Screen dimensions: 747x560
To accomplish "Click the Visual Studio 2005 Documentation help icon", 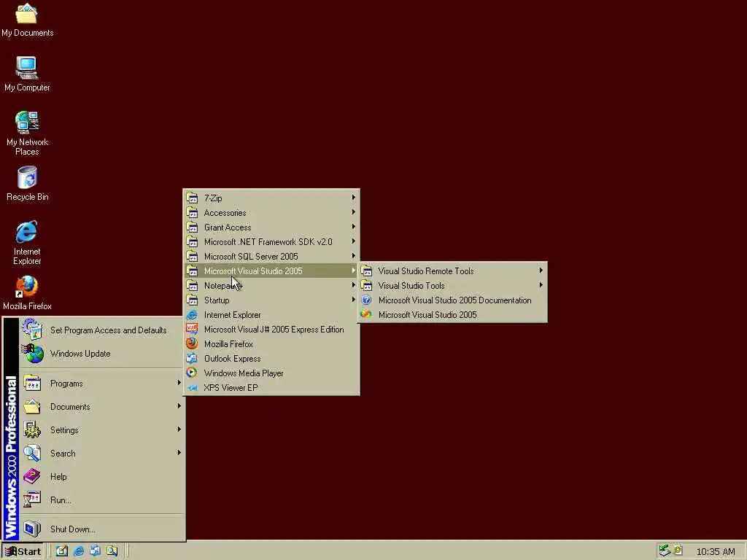I will click(366, 300).
